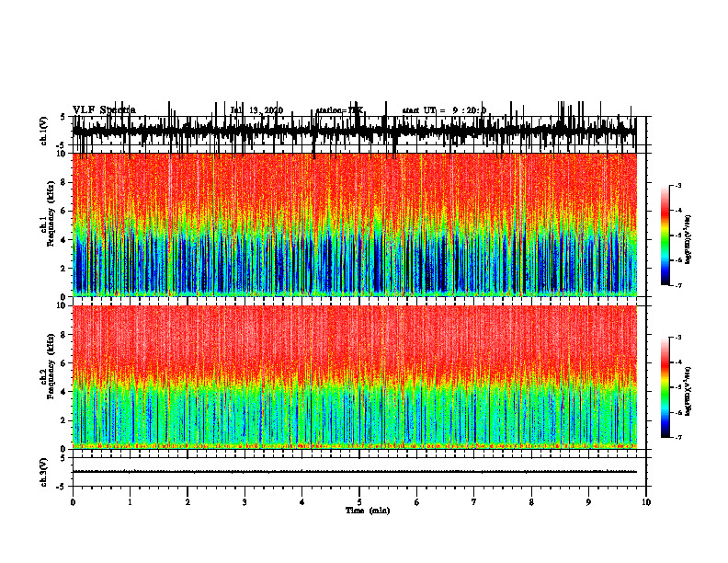Click the ch.1 voltage waveform trace
This screenshot has height=563, width=728.
(355, 131)
